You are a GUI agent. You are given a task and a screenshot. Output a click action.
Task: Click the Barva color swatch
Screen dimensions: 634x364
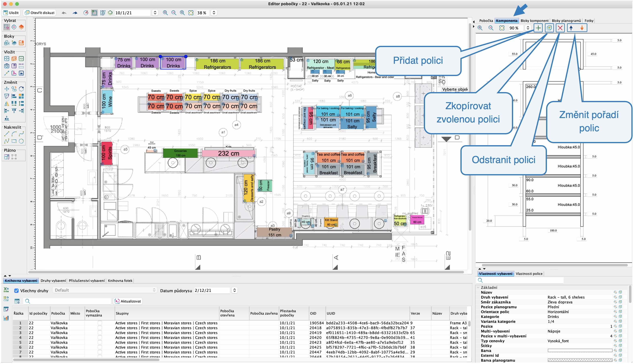(580, 351)
